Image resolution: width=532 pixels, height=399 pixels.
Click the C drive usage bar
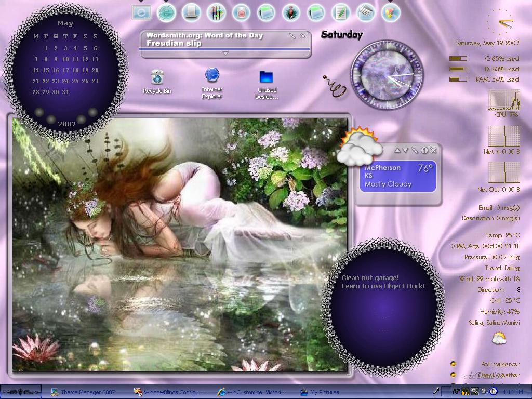458,58
